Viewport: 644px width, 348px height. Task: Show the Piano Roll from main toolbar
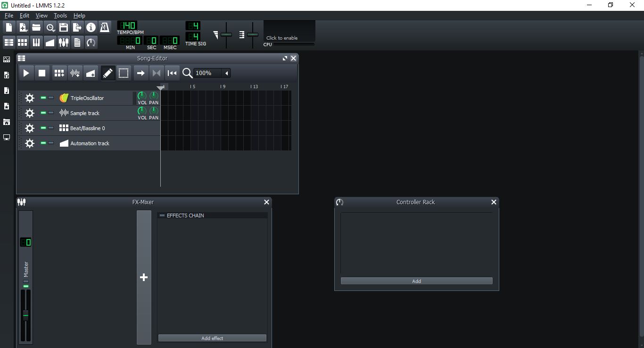click(36, 42)
